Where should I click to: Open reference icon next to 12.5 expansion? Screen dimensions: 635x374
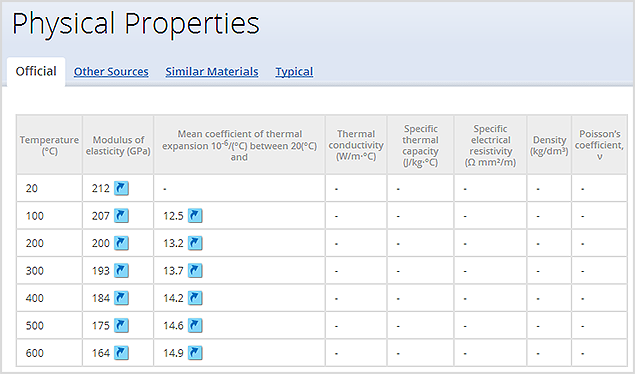(x=195, y=216)
